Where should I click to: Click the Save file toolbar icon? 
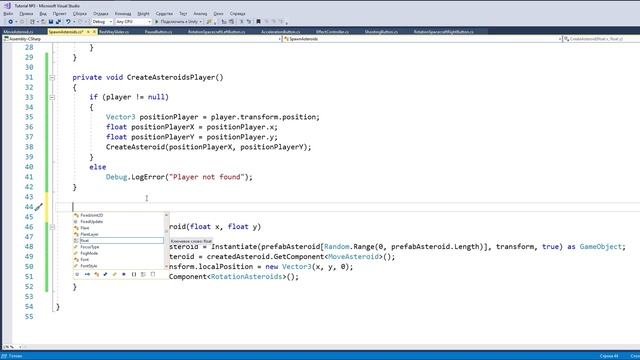[51, 22]
